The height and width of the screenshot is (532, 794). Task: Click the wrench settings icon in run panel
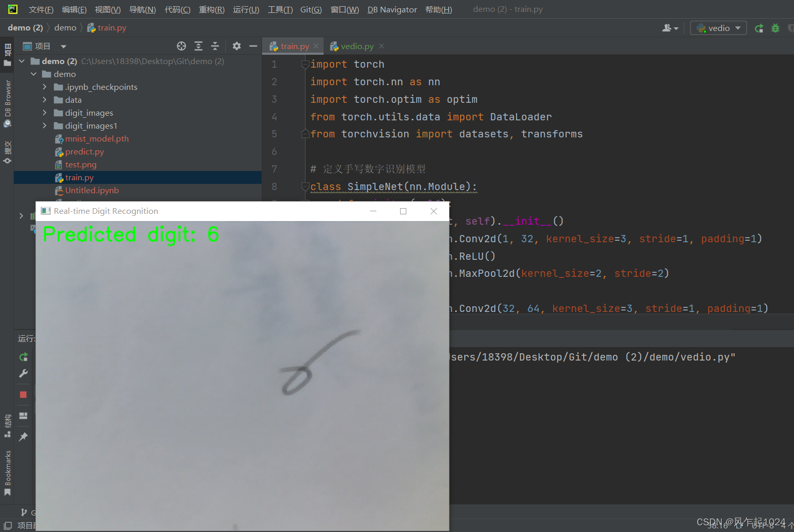click(23, 373)
